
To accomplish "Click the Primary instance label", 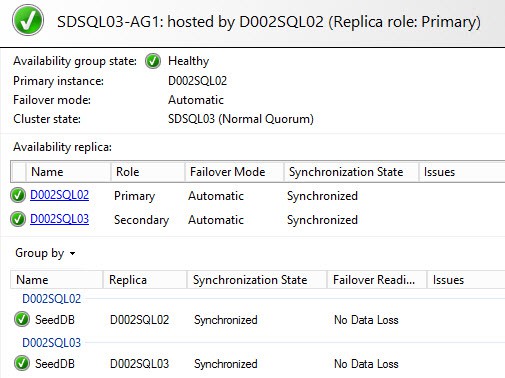I will (x=58, y=81).
